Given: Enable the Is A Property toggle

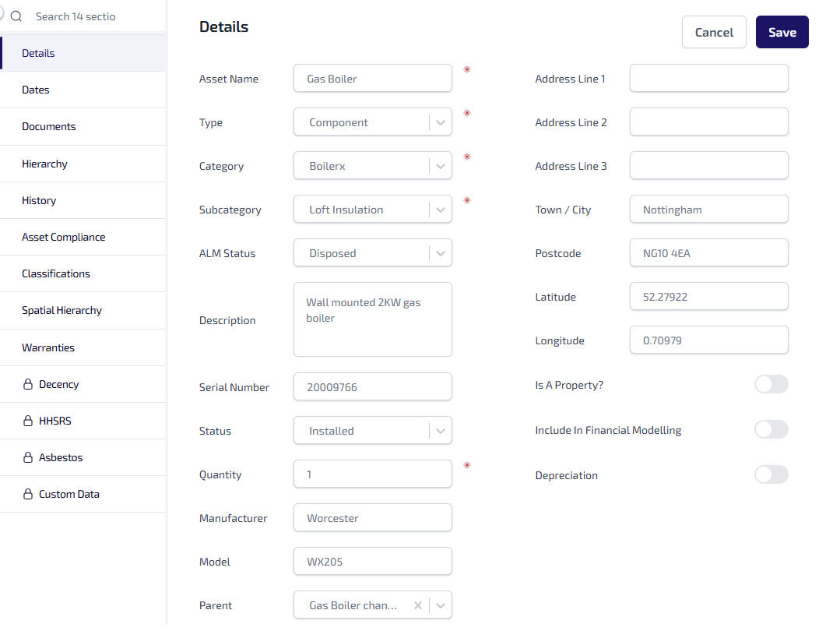Looking at the screenshot, I should pos(771,384).
